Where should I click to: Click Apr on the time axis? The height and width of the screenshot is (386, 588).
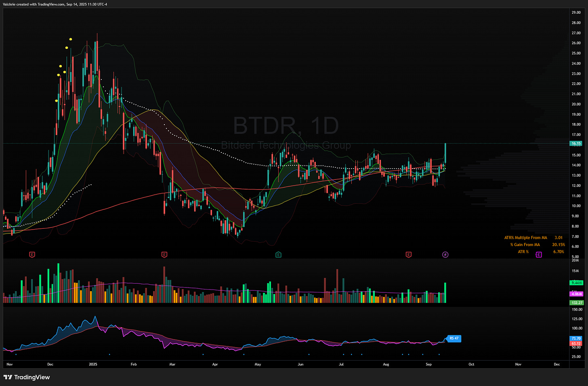tap(215, 364)
